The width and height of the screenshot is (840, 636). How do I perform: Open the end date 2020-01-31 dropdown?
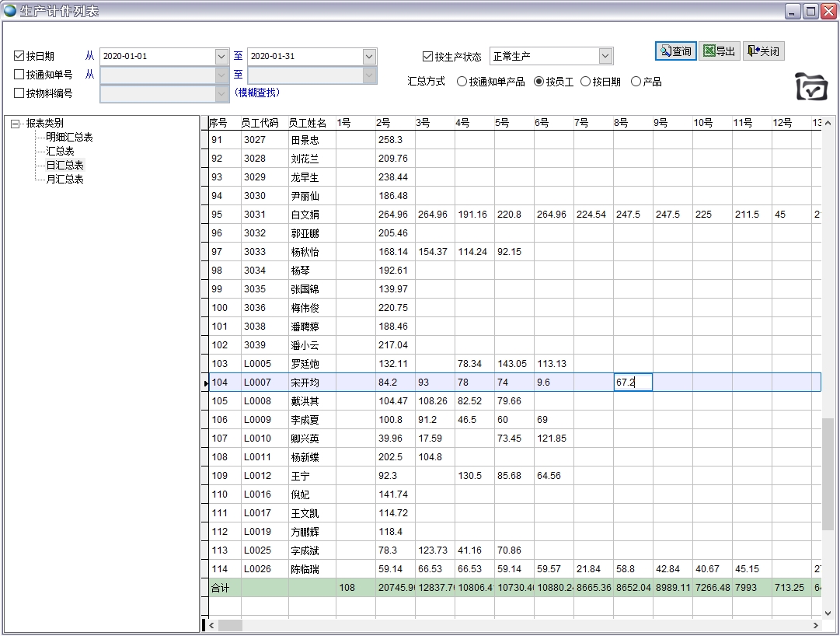click(369, 56)
